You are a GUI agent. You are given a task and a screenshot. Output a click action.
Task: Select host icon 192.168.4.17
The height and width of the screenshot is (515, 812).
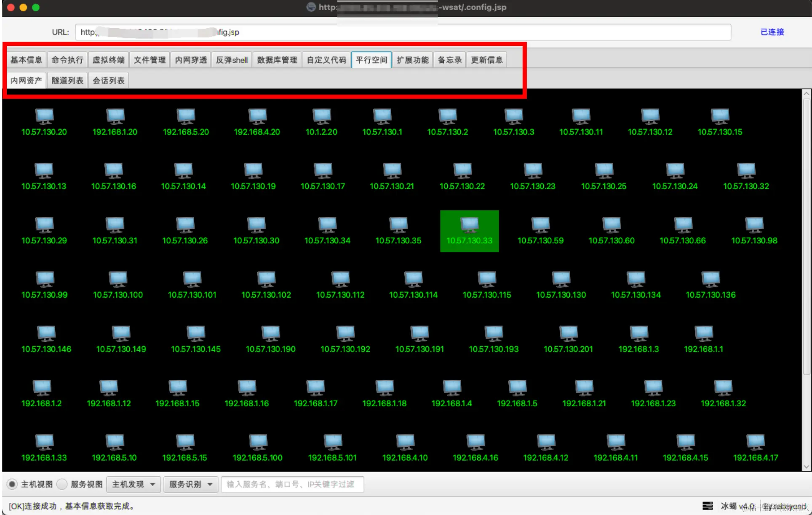click(756, 443)
